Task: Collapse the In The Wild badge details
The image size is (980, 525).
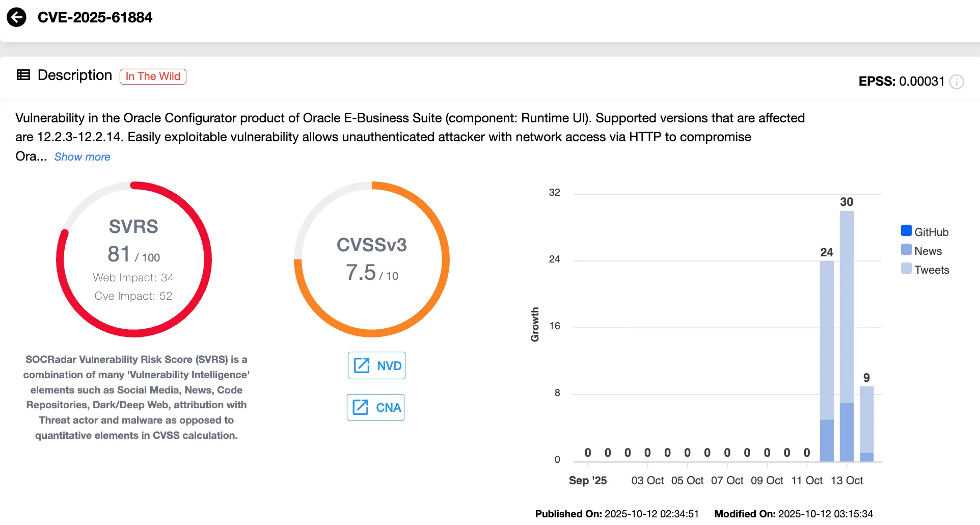Action: tap(152, 76)
